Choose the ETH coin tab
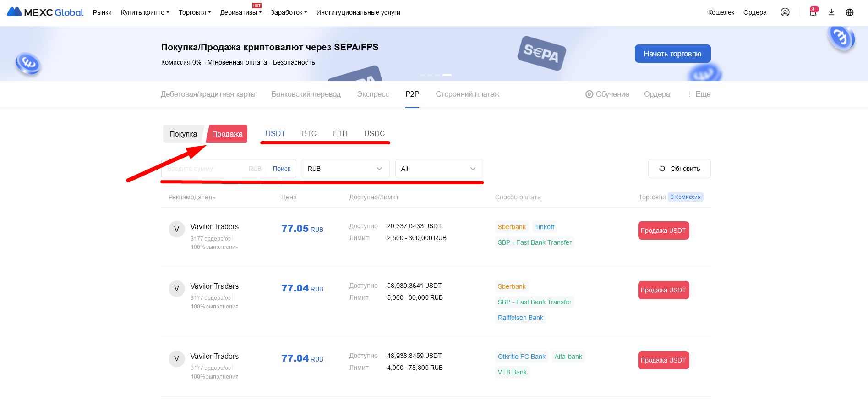This screenshot has width=868, height=401. [340, 133]
